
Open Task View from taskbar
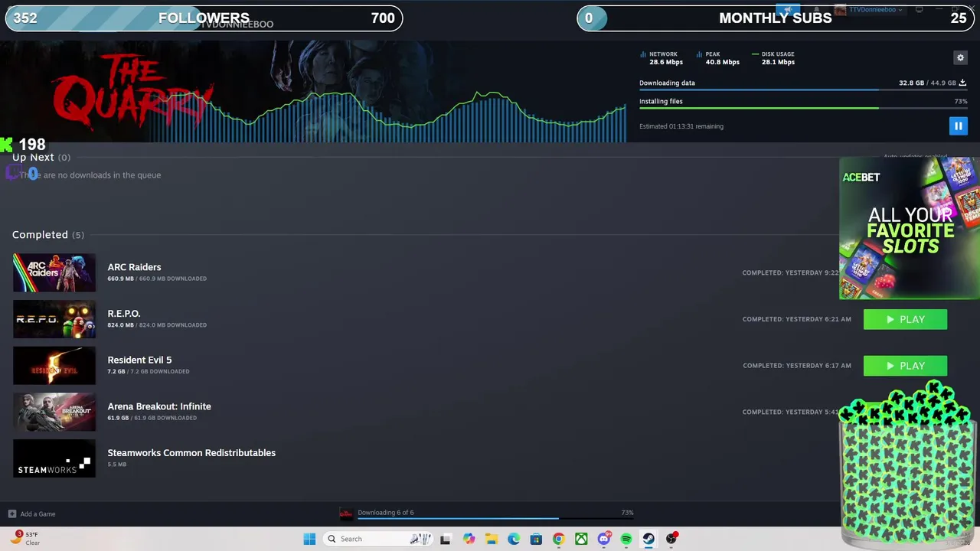click(x=445, y=539)
